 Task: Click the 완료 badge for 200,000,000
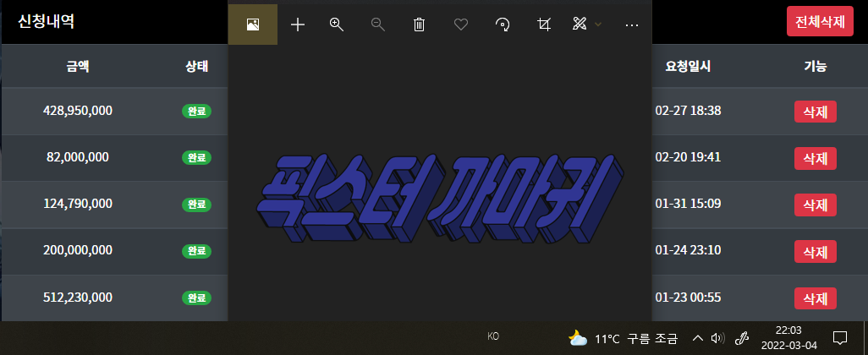[196, 251]
